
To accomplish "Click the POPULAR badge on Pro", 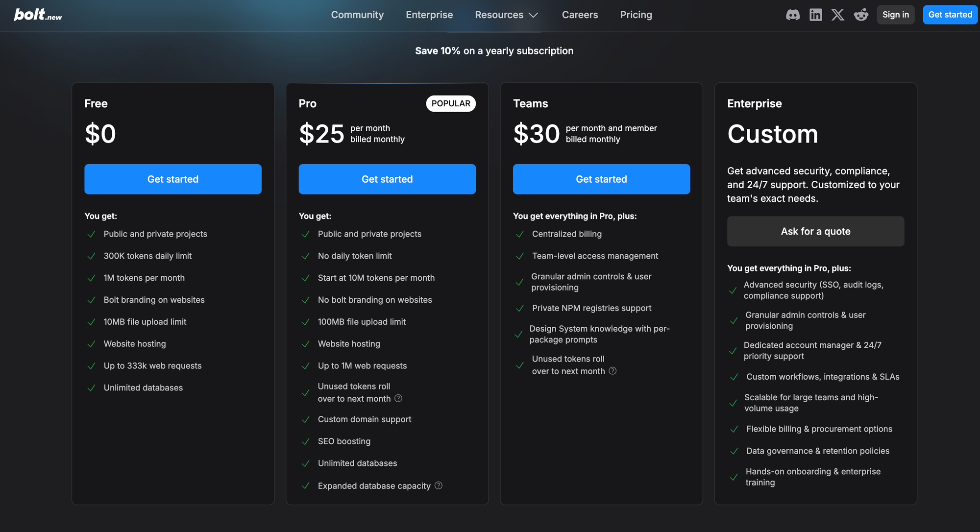I will coord(450,103).
